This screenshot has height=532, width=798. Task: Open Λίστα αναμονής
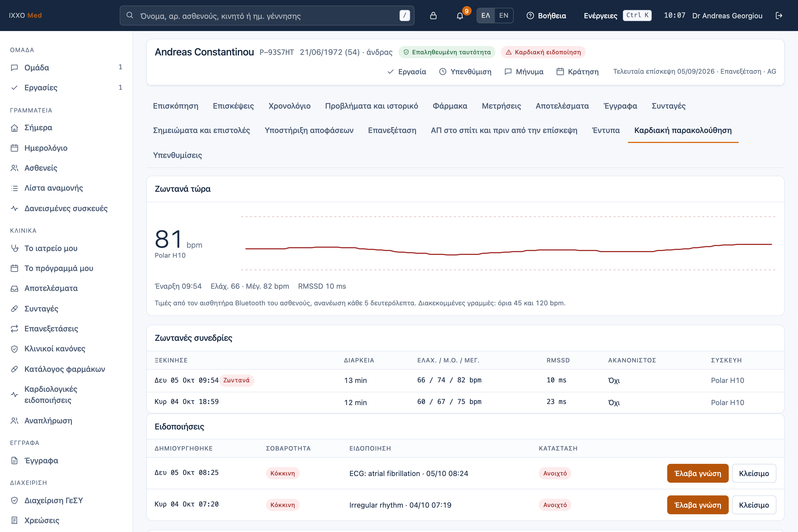pyautogui.click(x=66, y=188)
